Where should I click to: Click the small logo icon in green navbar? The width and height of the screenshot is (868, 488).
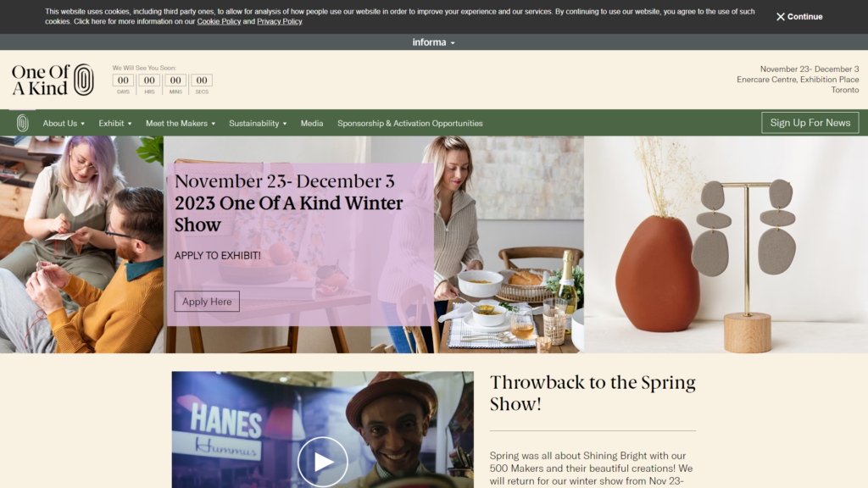tap(22, 123)
